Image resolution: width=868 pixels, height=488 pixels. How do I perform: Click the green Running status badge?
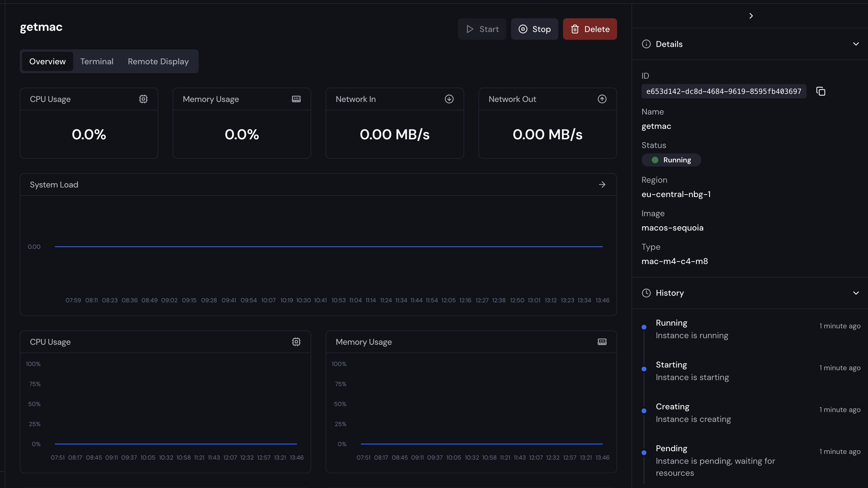[671, 160]
